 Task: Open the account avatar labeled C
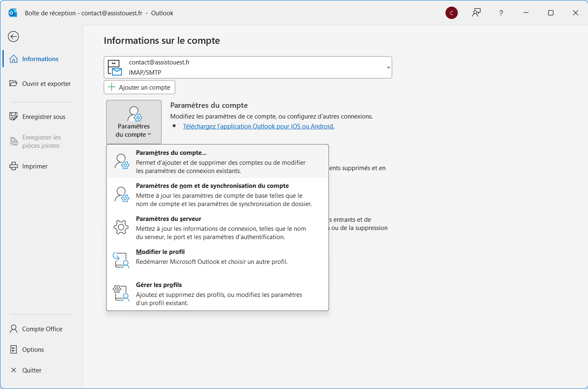452,13
